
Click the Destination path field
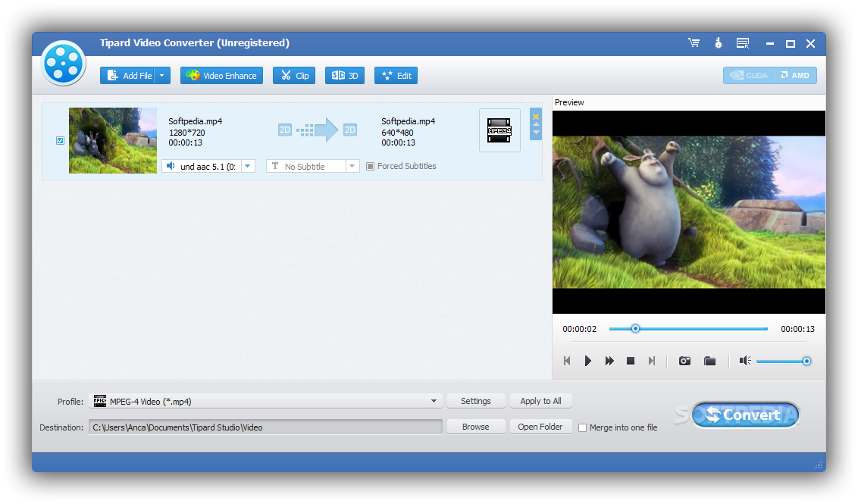(265, 427)
